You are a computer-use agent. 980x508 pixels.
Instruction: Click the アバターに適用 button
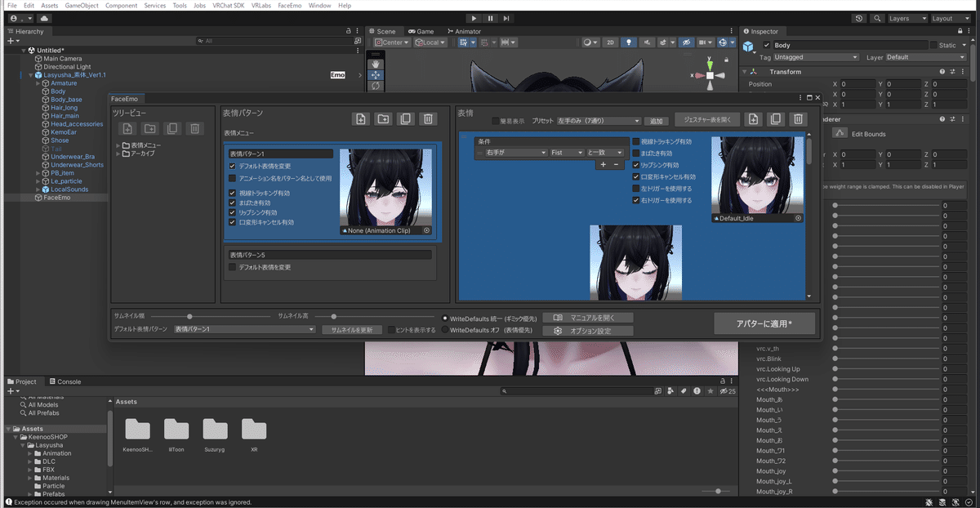pyautogui.click(x=764, y=323)
